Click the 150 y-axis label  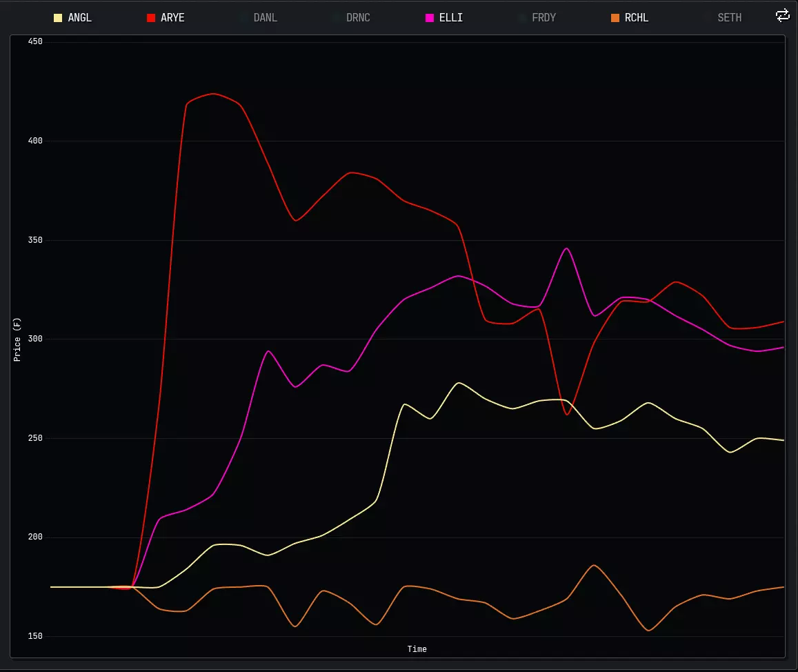coord(35,636)
